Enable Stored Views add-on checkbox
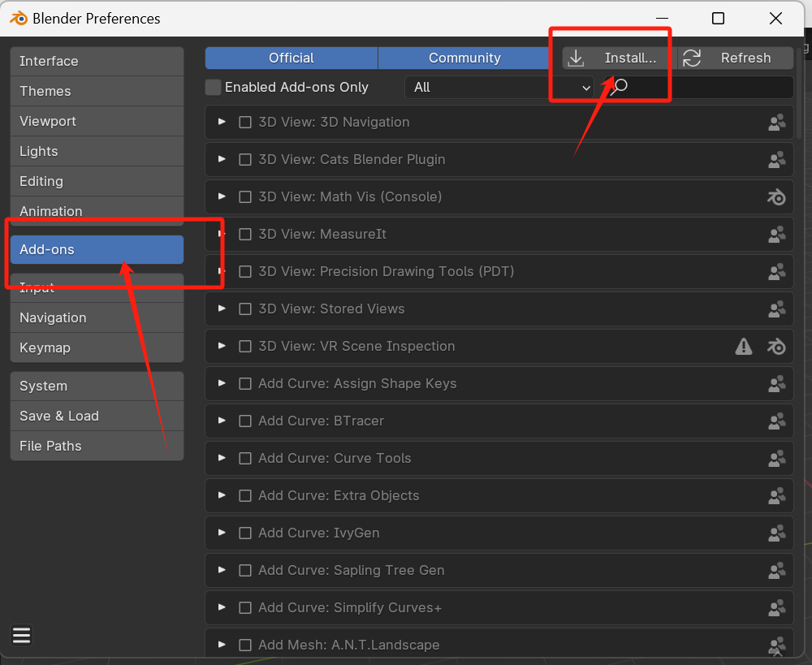This screenshot has height=665, width=812. [245, 309]
